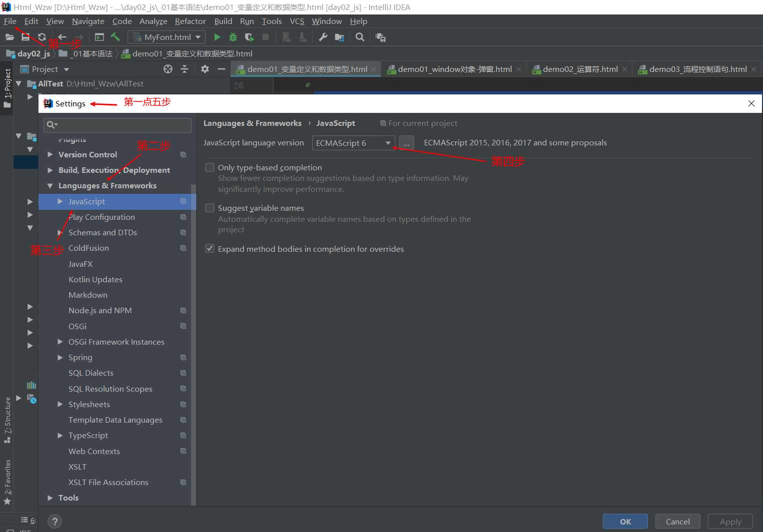Viewport: 763px width, 532px height.
Task: Enable Suggest variable names checkbox
Action: pos(210,208)
